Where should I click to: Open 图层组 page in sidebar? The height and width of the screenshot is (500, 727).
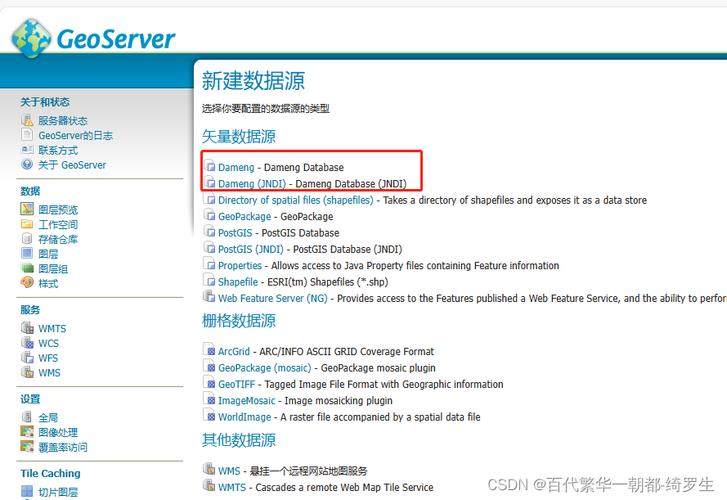coord(53,269)
